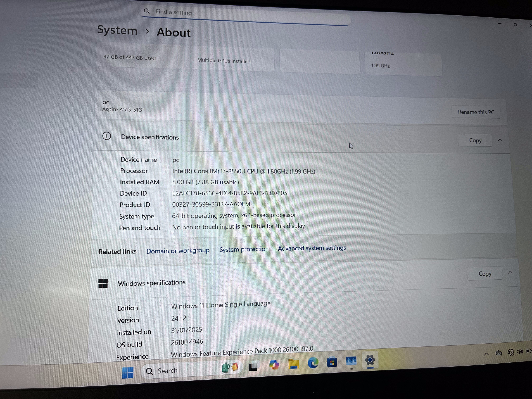Select the Intel Core i7-8550U processor text
The width and height of the screenshot is (532, 399).
244,171
